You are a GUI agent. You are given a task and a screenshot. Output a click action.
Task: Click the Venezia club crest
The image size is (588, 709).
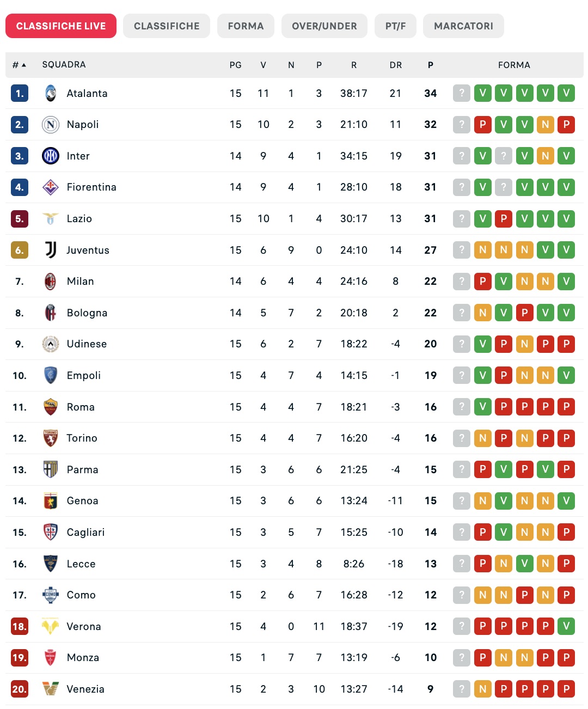point(51,689)
